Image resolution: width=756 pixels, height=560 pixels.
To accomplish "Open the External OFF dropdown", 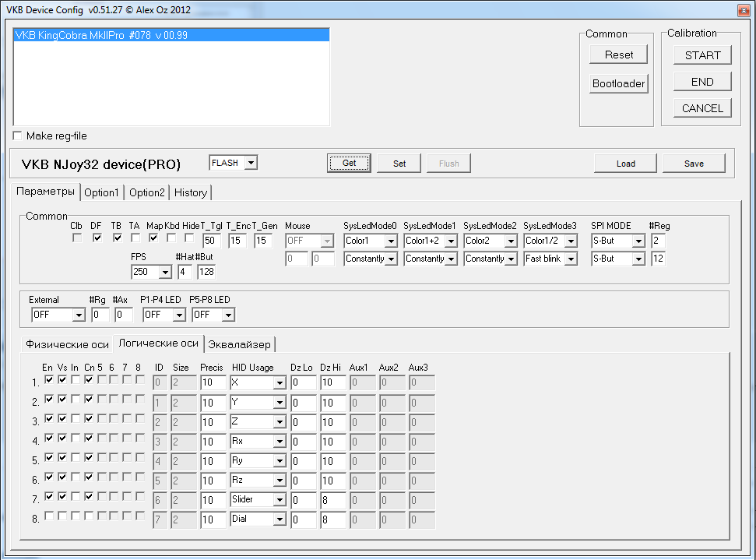I will point(79,315).
